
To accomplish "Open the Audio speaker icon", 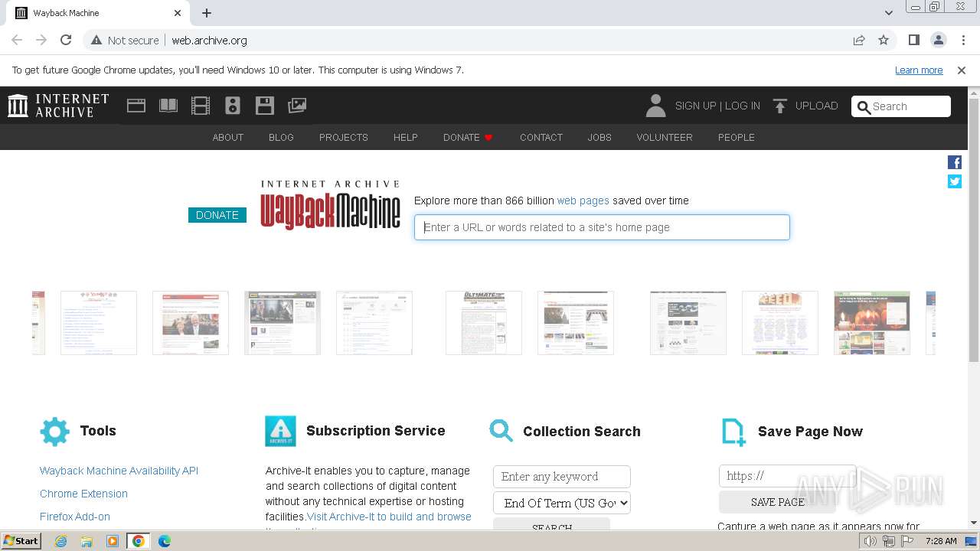I will coord(233,106).
